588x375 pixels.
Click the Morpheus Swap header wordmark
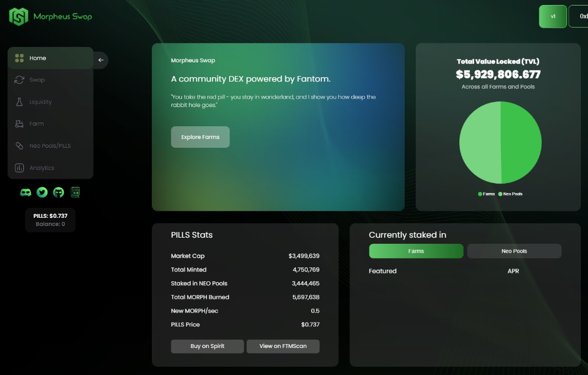click(x=62, y=17)
